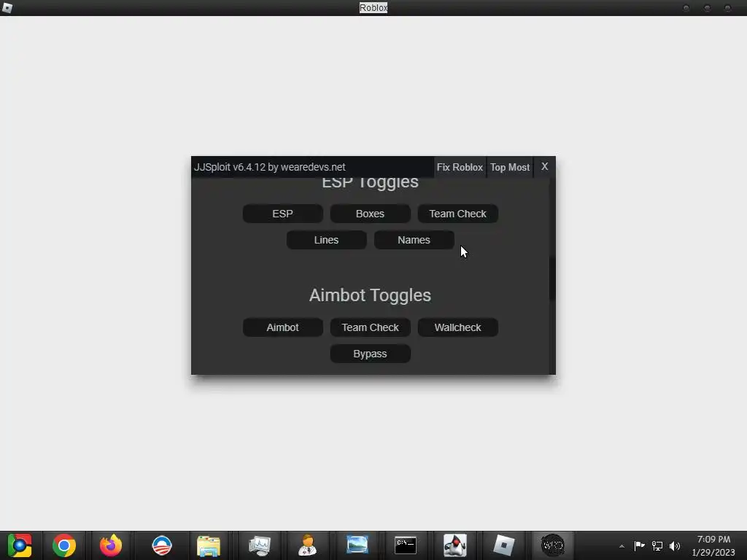The width and height of the screenshot is (747, 560).
Task: Close JJSploit with the X button
Action: tap(544, 167)
